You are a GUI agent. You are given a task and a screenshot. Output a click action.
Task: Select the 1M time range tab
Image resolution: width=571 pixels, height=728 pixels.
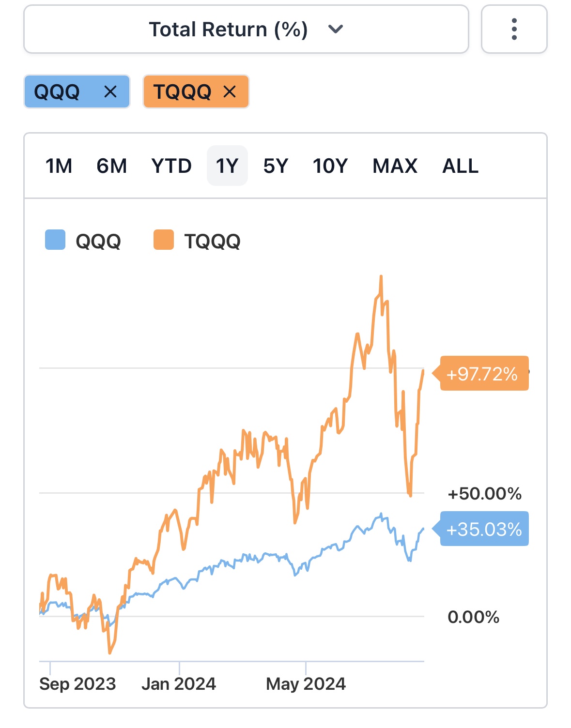pyautogui.click(x=59, y=166)
